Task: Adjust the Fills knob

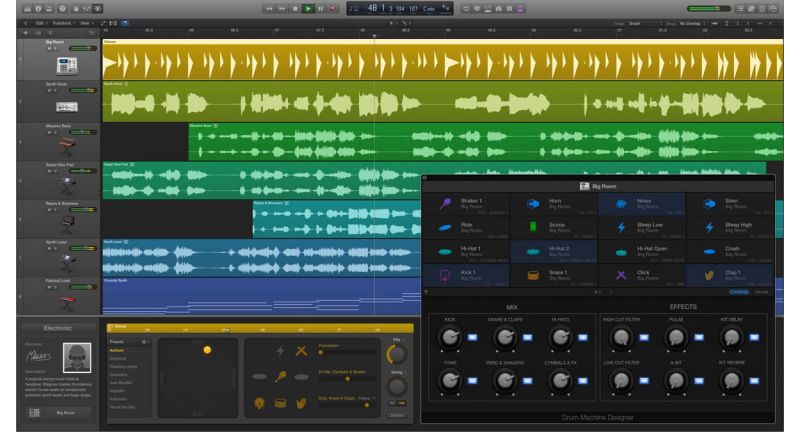Action: click(396, 354)
